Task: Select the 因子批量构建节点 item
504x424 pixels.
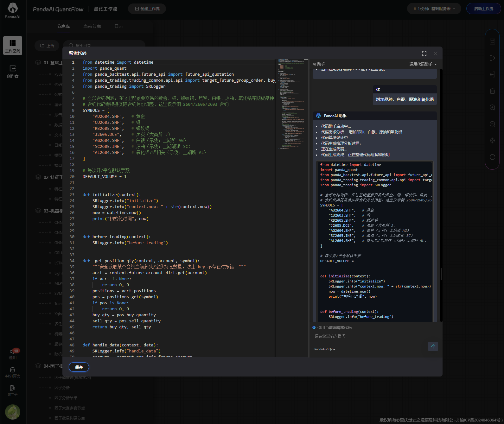Action: coord(70,418)
